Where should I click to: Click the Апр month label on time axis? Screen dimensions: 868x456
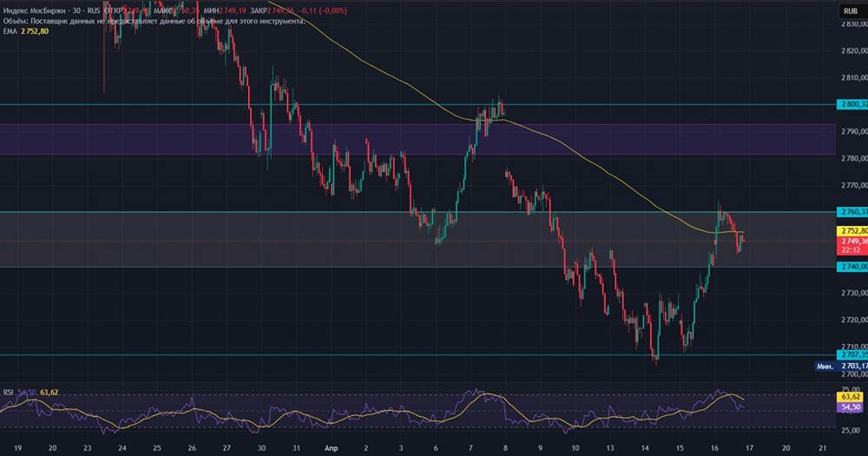[331, 447]
